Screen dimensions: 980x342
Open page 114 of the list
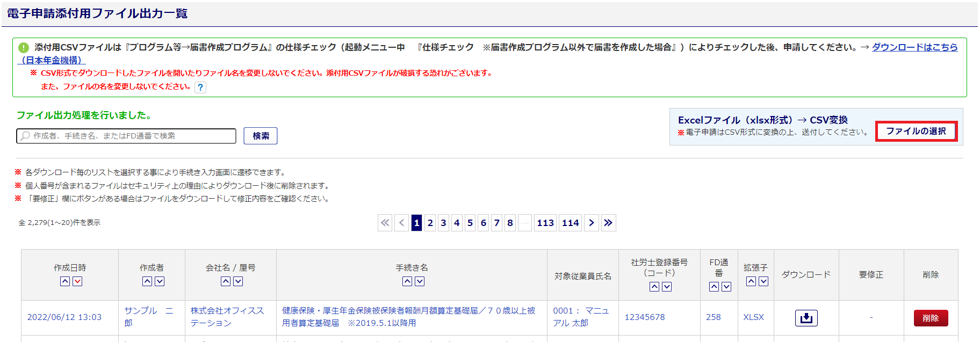tap(571, 223)
